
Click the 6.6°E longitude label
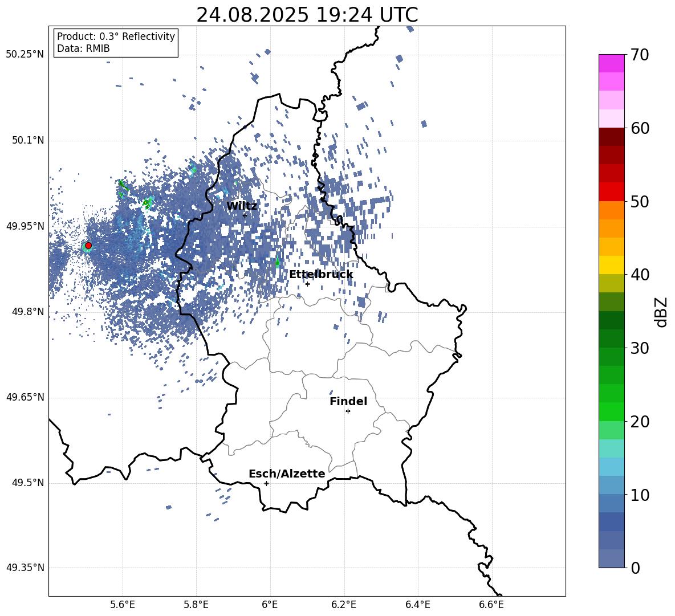[x=491, y=605]
